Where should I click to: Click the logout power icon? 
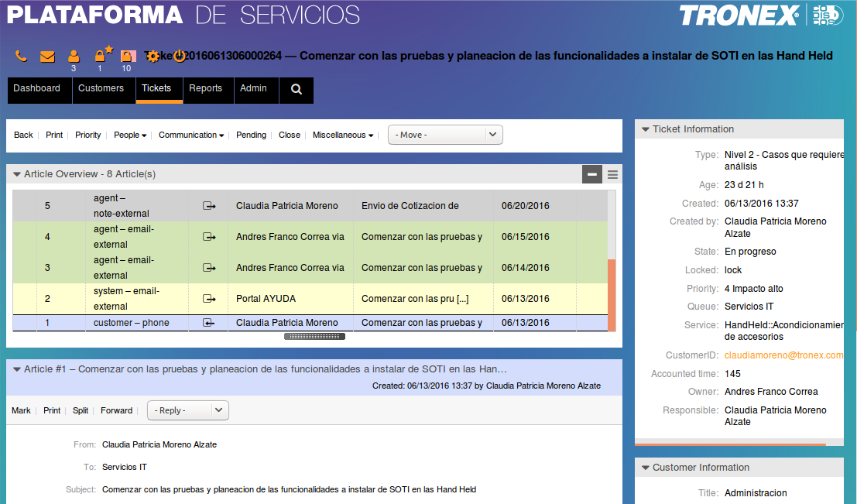pos(180,56)
